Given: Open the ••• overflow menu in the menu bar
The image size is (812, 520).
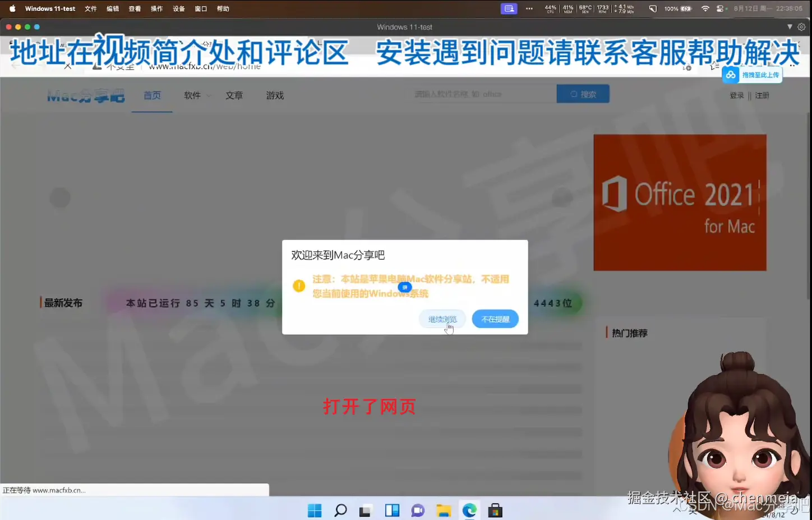Looking at the screenshot, I should pyautogui.click(x=529, y=8).
